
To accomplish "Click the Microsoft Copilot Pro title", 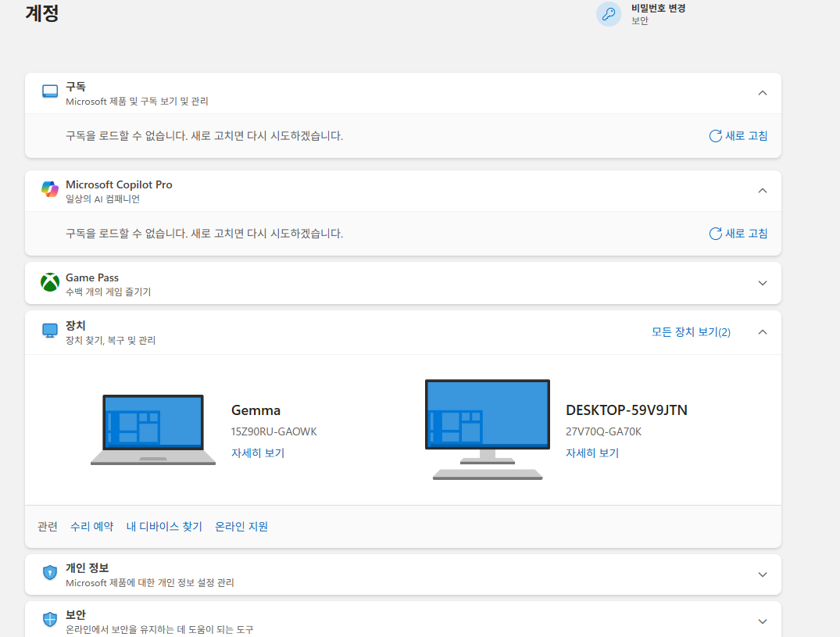I will 119,184.
